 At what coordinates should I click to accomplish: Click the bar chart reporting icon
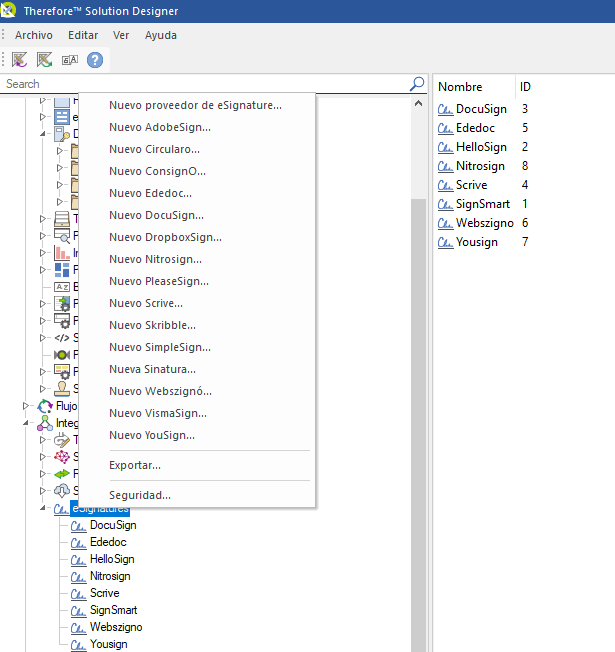tap(62, 253)
